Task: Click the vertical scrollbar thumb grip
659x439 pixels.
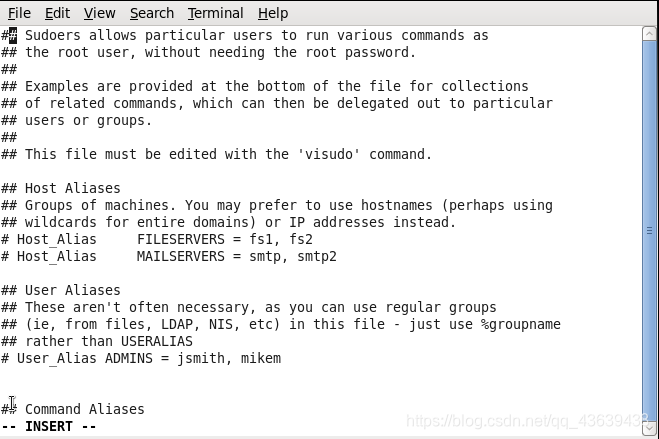Action: pos(649,230)
